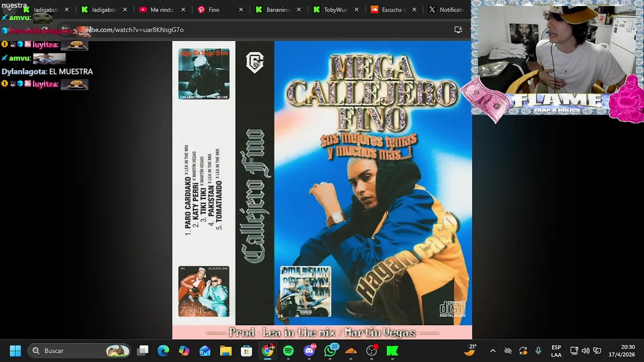Close the Escucha SoundCloud tab
This screenshot has height=362, width=644.
click(415, 10)
